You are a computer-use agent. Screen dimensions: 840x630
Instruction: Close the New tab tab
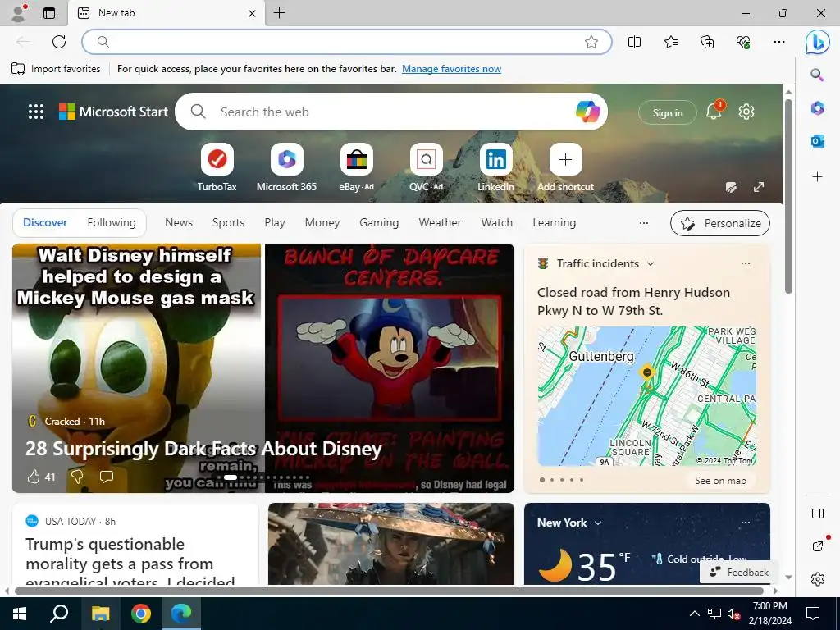[x=253, y=13]
